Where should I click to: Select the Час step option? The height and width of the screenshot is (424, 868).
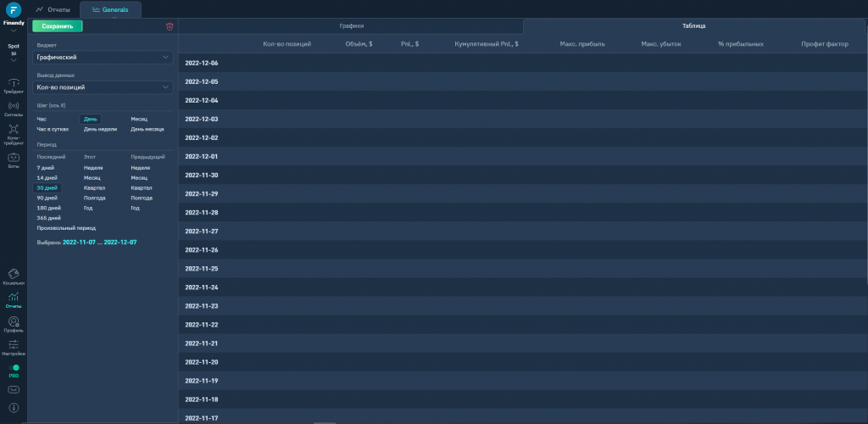pyautogui.click(x=42, y=119)
